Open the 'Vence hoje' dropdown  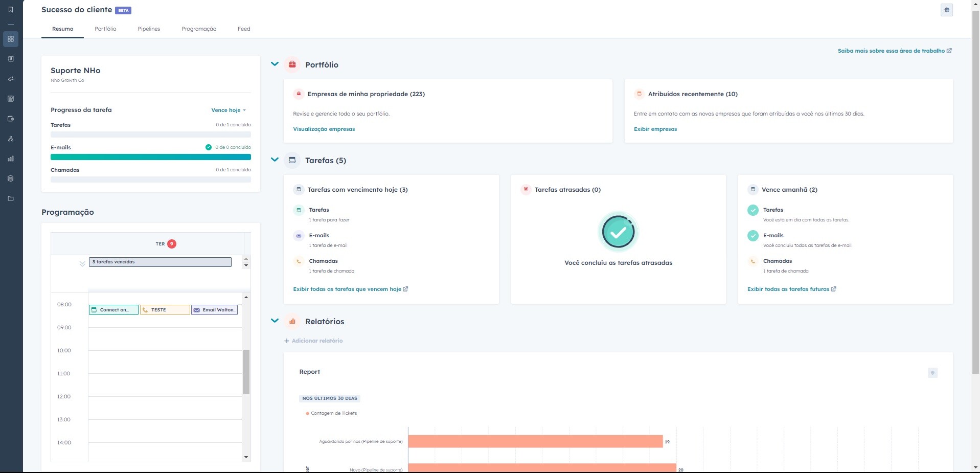(x=228, y=110)
